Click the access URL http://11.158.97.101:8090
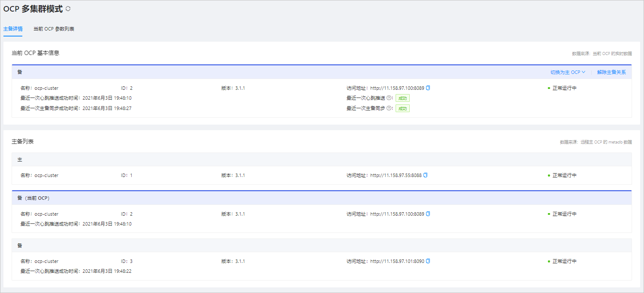This screenshot has width=644, height=293. coord(397,261)
